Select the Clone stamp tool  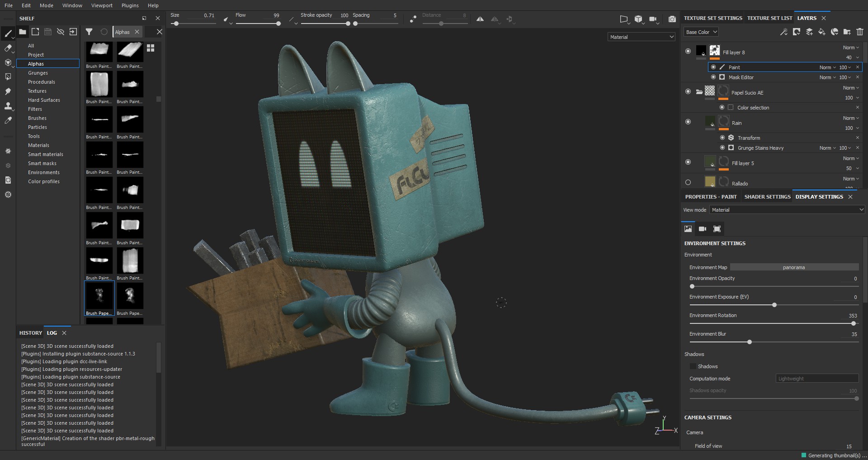point(8,106)
